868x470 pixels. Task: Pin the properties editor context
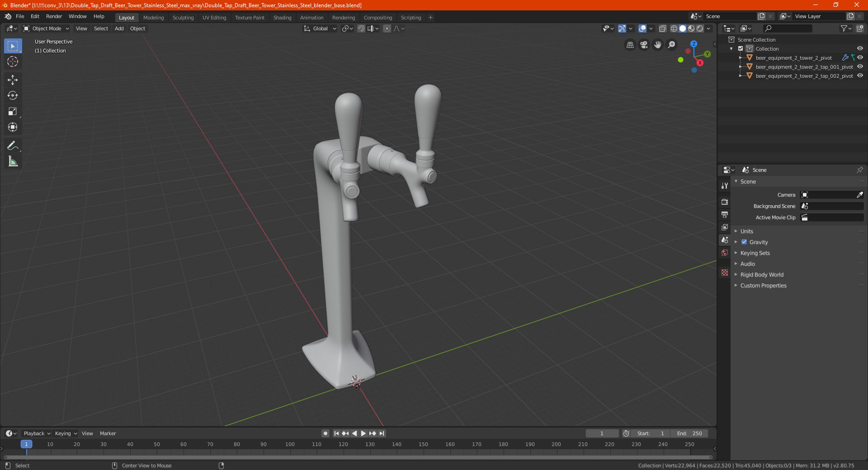[x=859, y=170]
